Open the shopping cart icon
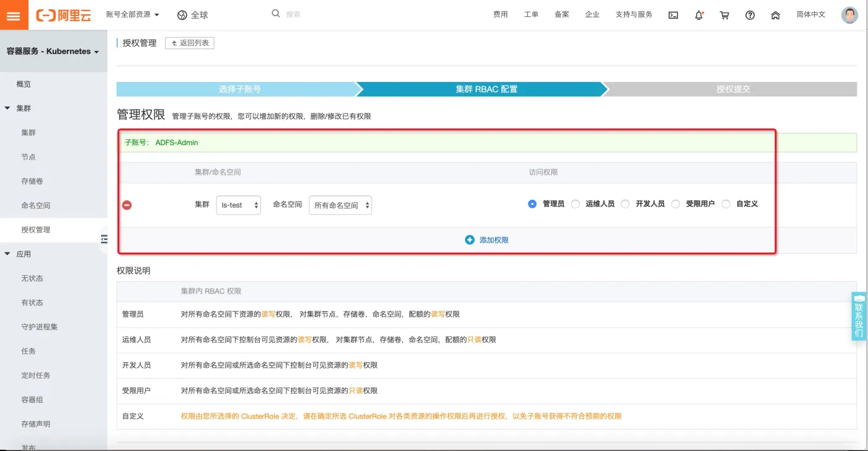Image resolution: width=868 pixels, height=451 pixels. tap(724, 15)
